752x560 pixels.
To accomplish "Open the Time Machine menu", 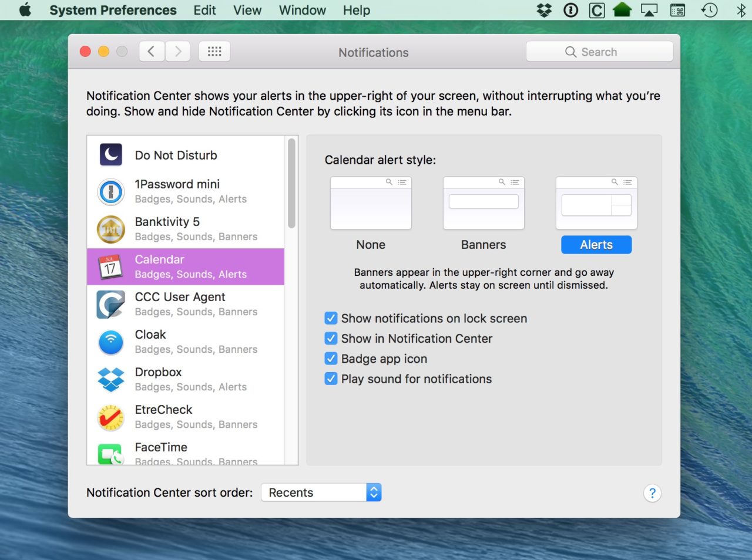I will [x=709, y=10].
